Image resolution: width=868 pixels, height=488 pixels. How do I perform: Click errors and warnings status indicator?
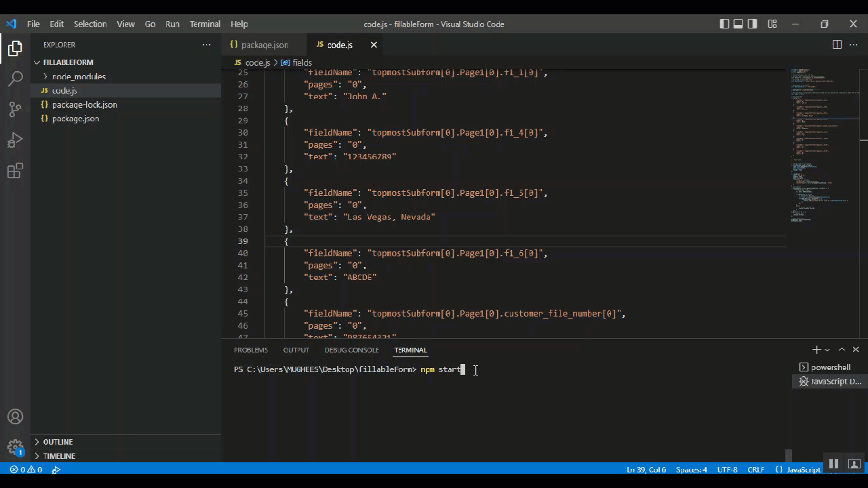26,470
